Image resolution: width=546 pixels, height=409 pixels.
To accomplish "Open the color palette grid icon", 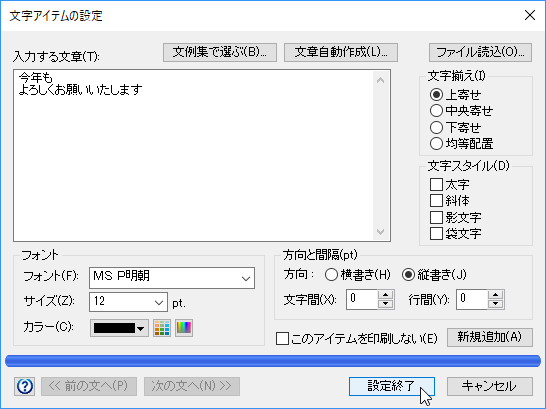I will (x=162, y=328).
